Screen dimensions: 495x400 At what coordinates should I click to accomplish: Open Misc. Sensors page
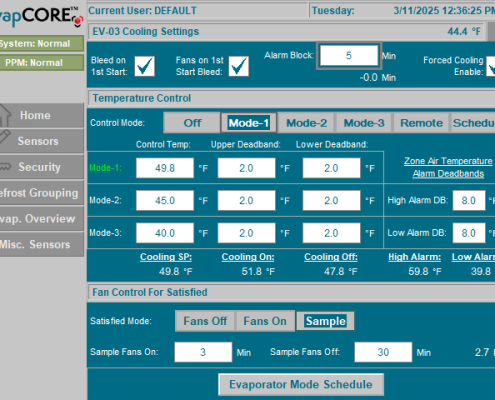pyautogui.click(x=42, y=244)
